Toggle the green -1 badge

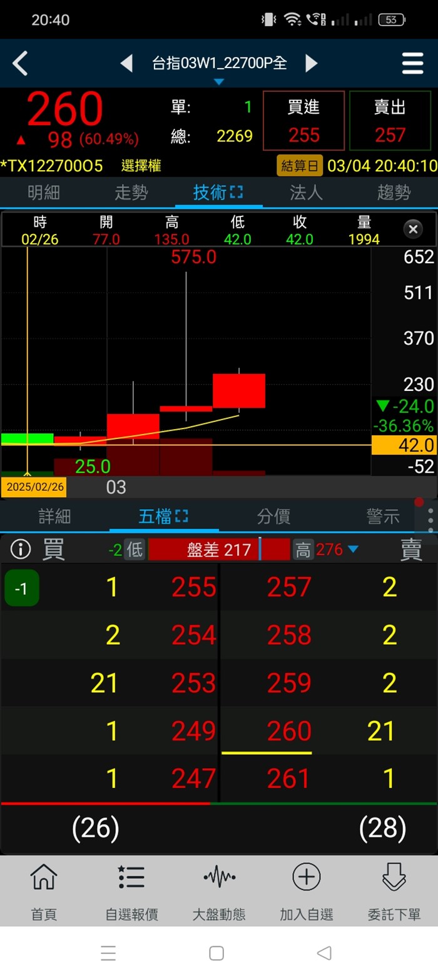[21, 589]
